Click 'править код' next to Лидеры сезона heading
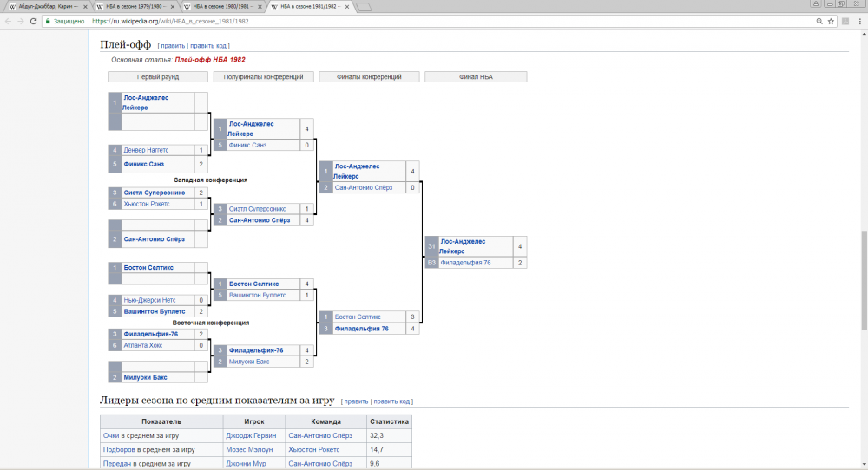The width and height of the screenshot is (868, 470). pos(392,401)
